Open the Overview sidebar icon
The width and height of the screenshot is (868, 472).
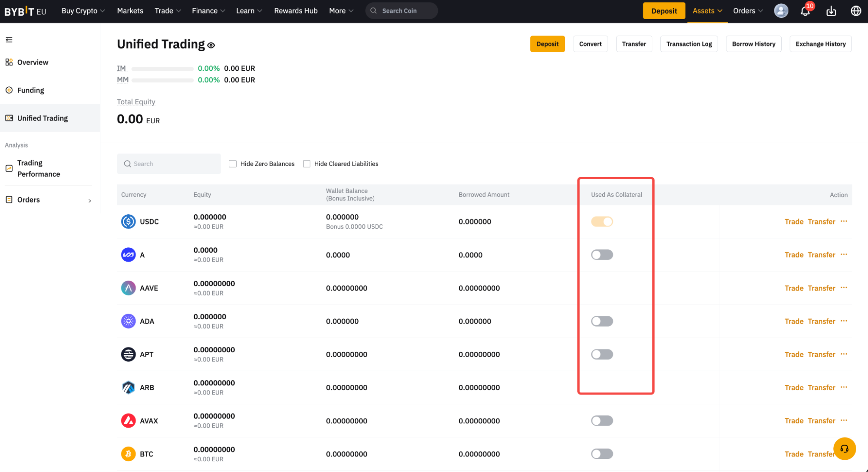[x=9, y=62]
